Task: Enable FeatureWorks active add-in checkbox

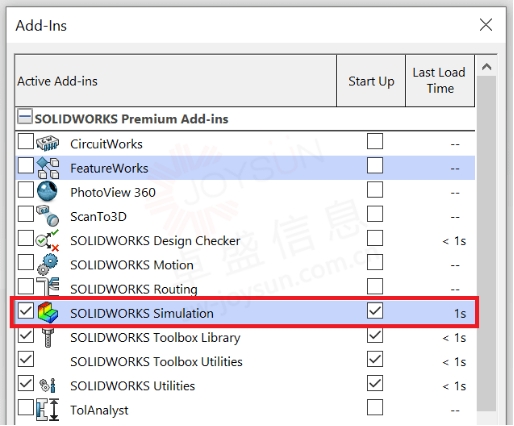Action: (26, 165)
